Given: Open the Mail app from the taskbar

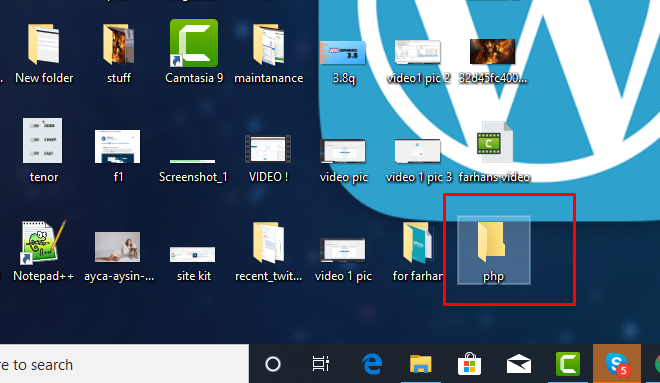Looking at the screenshot, I should [519, 364].
